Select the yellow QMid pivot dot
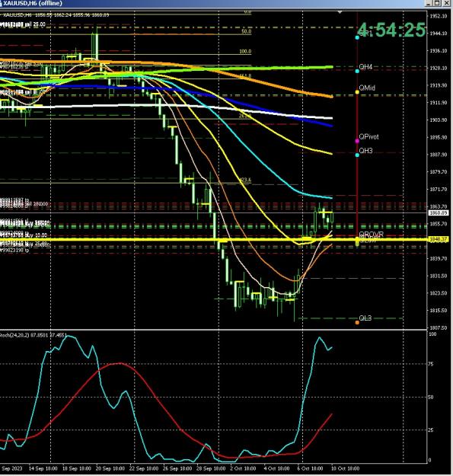 pyautogui.click(x=357, y=92)
